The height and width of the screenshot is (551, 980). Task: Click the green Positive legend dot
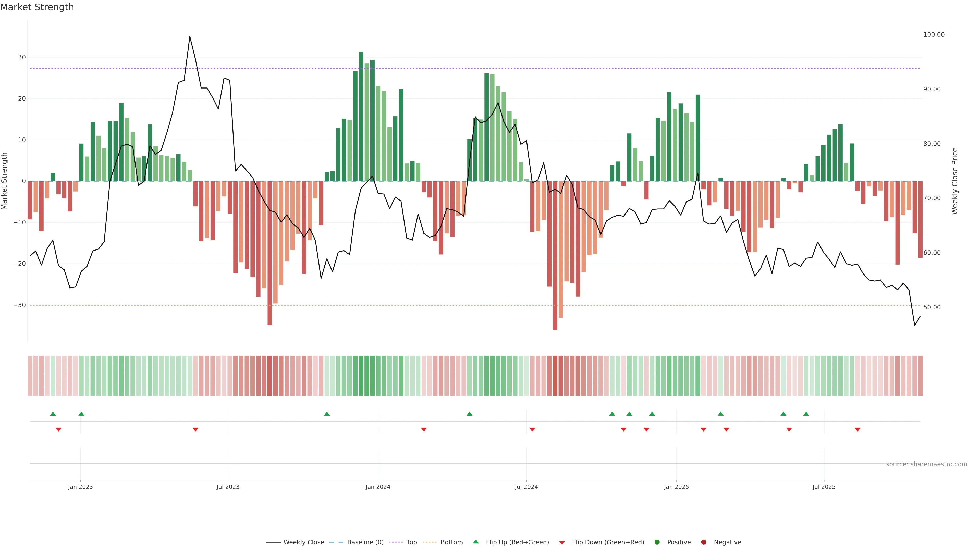click(x=657, y=542)
